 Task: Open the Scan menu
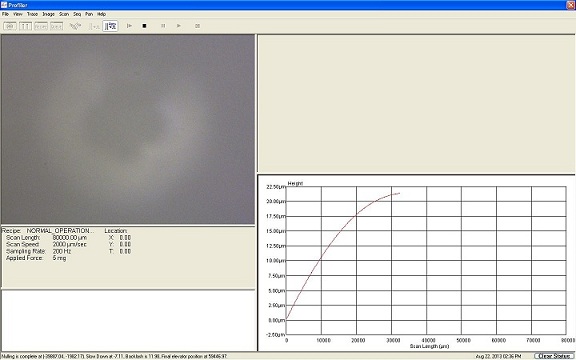64,14
